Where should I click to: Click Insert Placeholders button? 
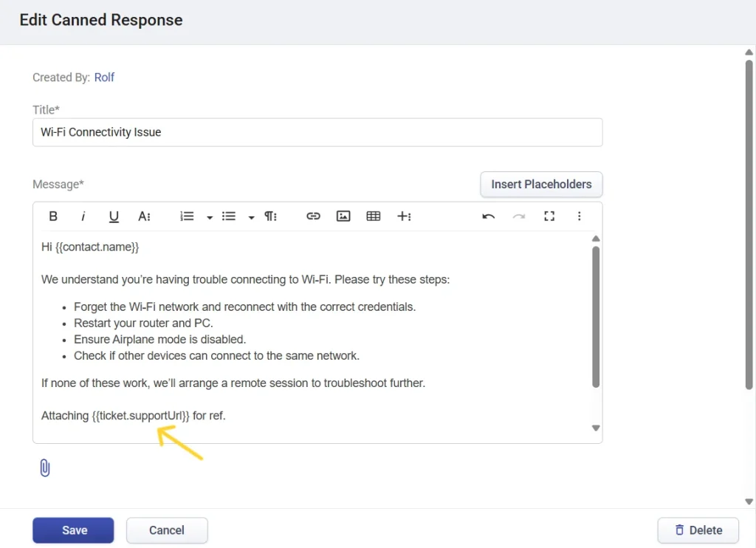[541, 185]
